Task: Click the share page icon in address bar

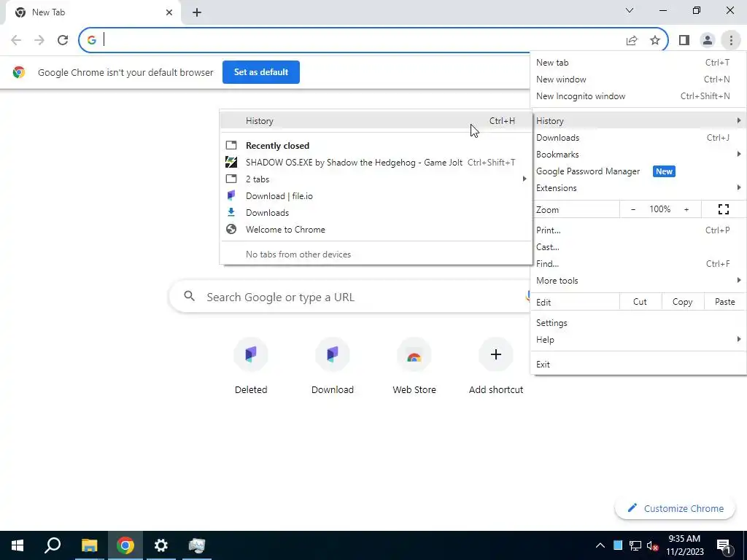Action: [x=632, y=41]
